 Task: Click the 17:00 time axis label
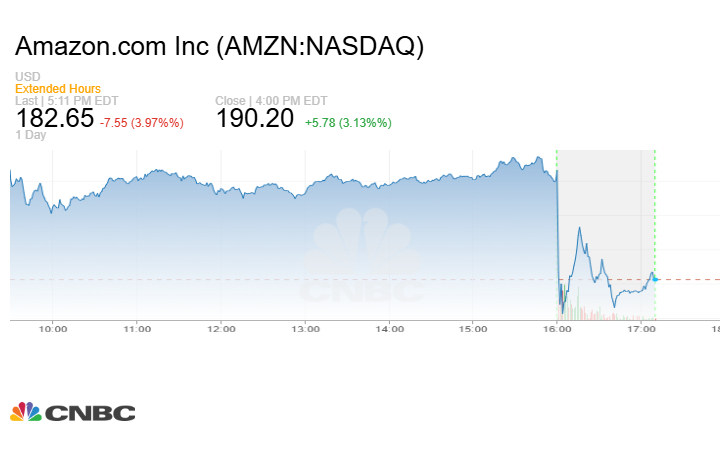tap(641, 328)
